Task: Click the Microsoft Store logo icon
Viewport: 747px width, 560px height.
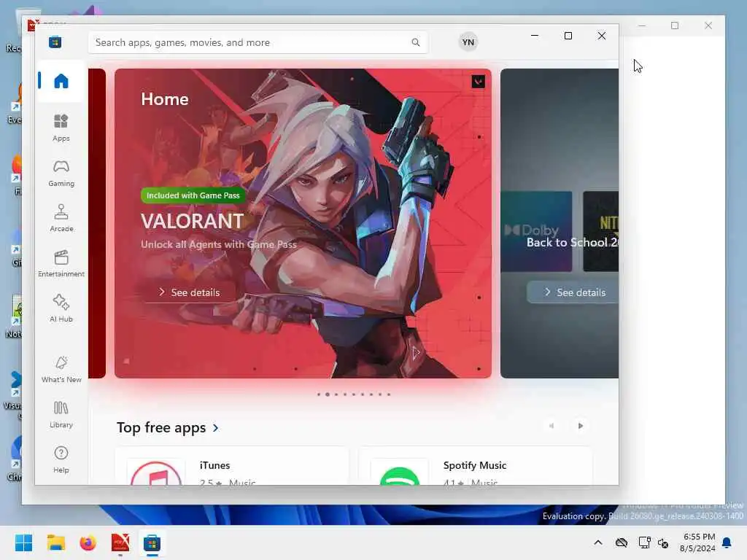Action: pyautogui.click(x=55, y=42)
